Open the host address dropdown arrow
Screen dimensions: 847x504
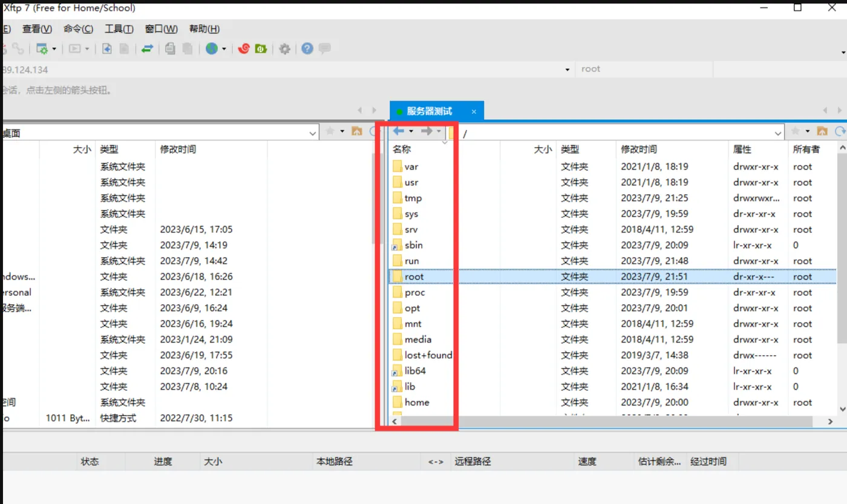pos(567,70)
